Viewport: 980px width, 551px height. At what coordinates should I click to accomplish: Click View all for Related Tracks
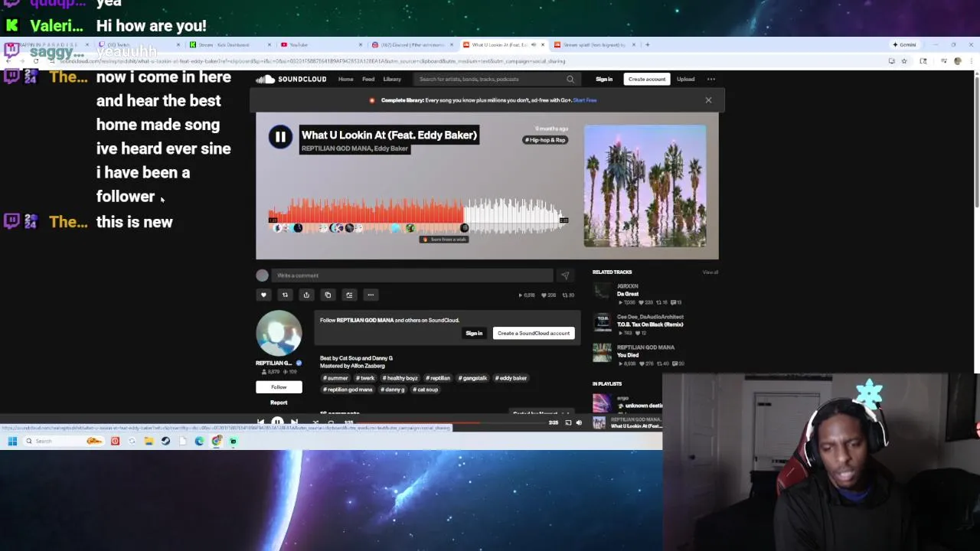pyautogui.click(x=710, y=272)
